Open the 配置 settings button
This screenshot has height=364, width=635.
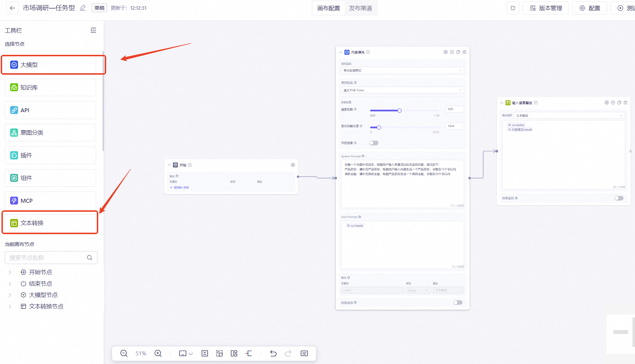tap(589, 8)
